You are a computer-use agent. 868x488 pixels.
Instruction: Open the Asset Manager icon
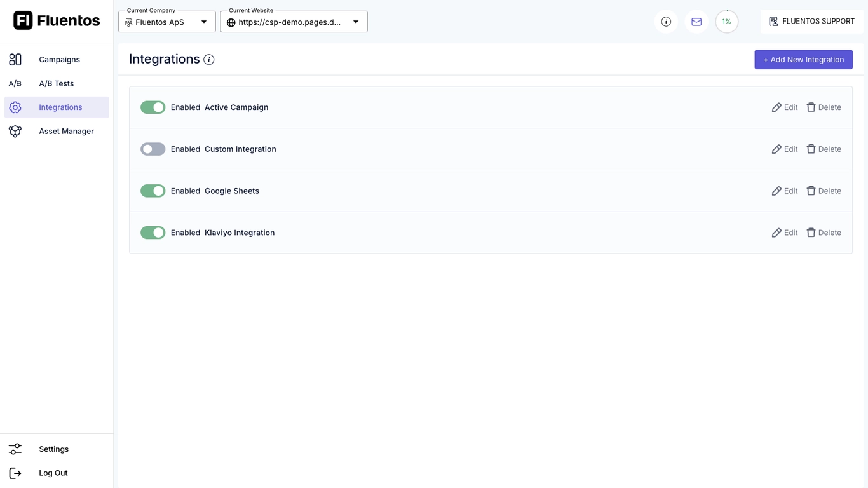[15, 132]
